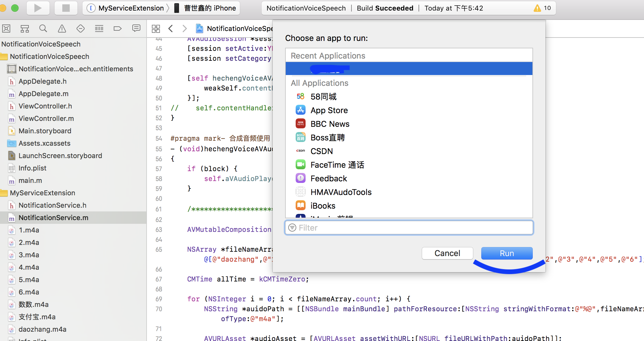Open Assets.xcassets catalog

point(44,143)
